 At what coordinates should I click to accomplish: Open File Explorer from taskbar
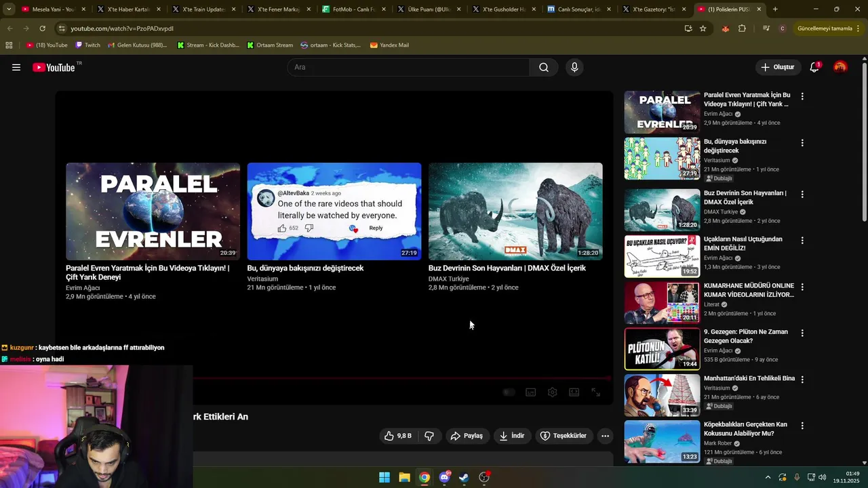click(404, 477)
